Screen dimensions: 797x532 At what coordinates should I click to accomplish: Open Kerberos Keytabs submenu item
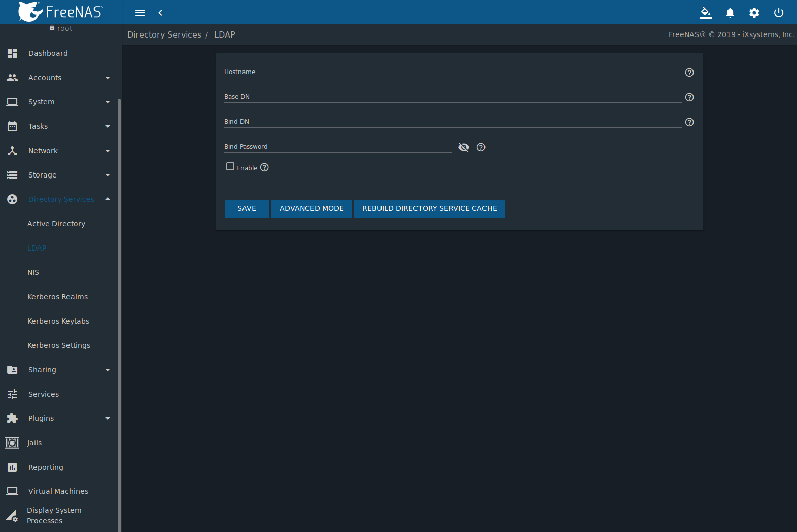coord(58,321)
